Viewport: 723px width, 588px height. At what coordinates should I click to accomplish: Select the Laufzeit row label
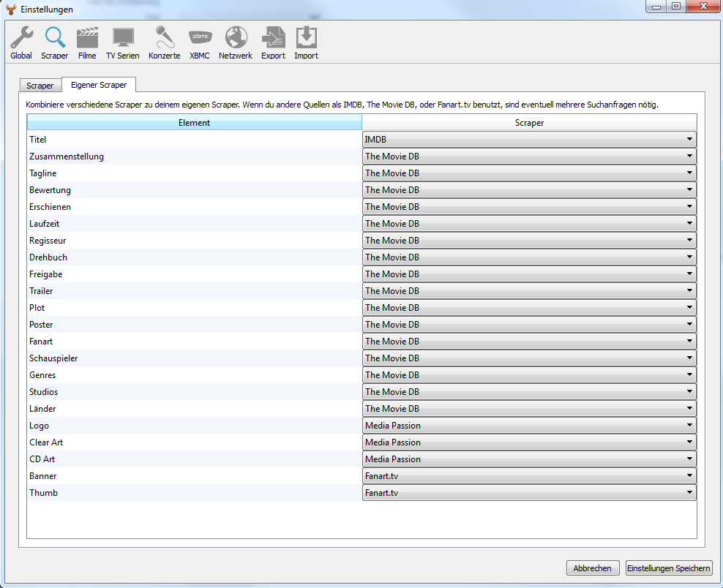[44, 224]
